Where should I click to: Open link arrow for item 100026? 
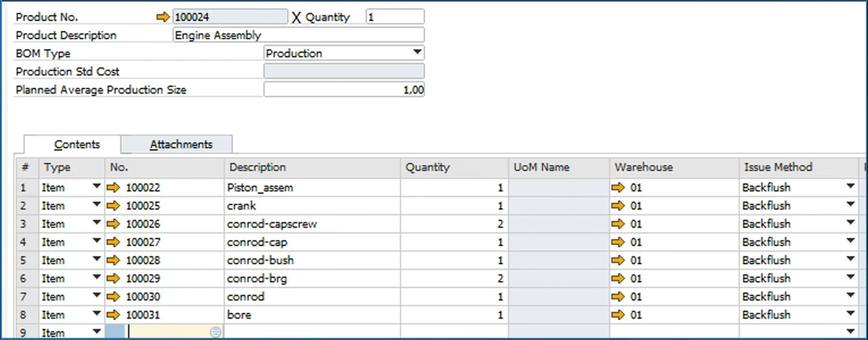[113, 224]
